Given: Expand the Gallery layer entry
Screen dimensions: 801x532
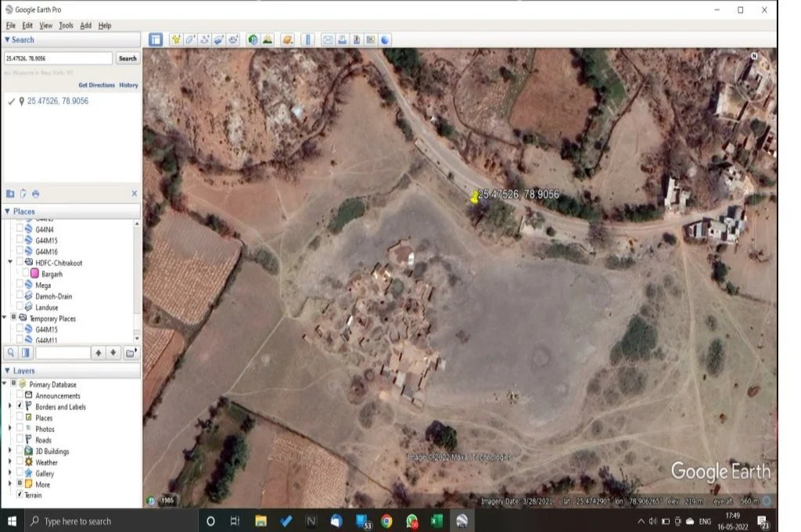Looking at the screenshot, I should tap(9, 473).
